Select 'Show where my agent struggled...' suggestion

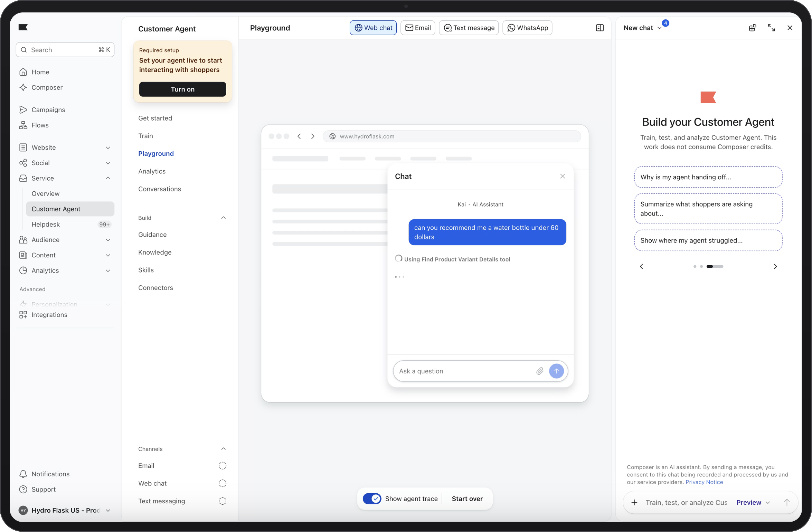(708, 240)
